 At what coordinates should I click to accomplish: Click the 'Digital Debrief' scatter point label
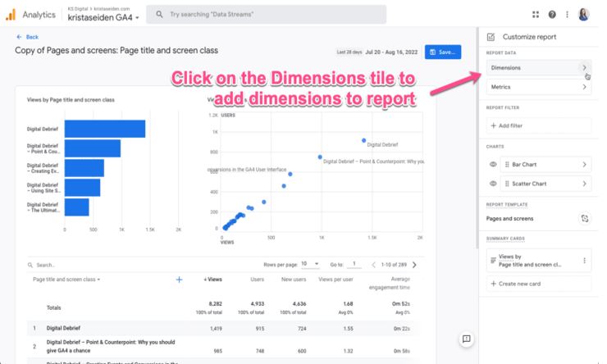[x=382, y=144]
